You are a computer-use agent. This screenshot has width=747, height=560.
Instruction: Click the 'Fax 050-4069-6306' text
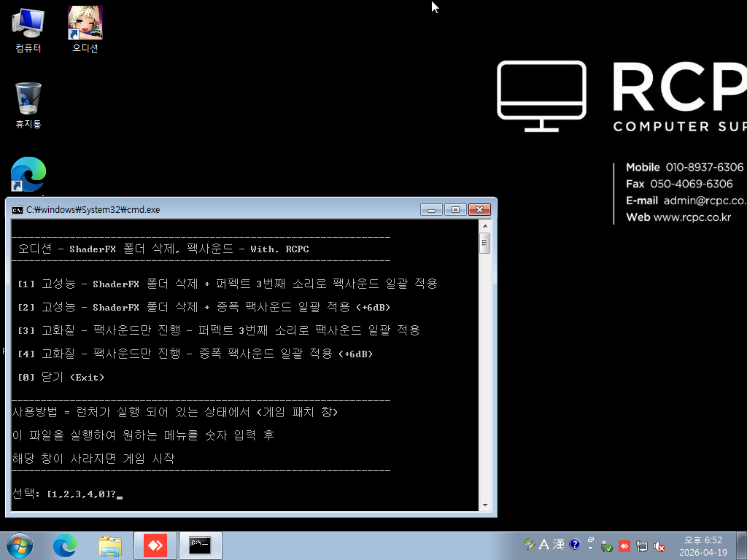coord(679,184)
